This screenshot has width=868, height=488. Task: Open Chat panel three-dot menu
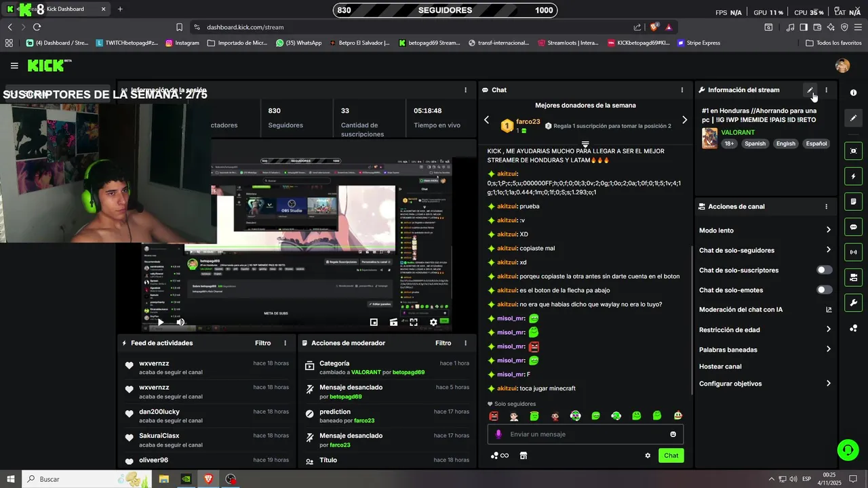[x=682, y=90]
